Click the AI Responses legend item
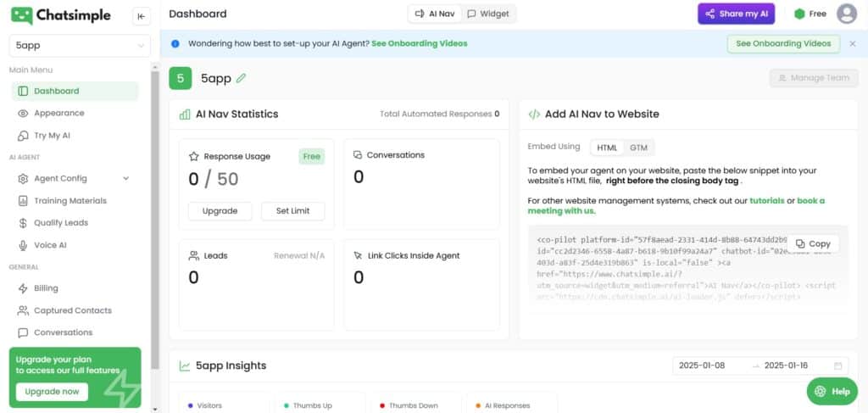 503,406
